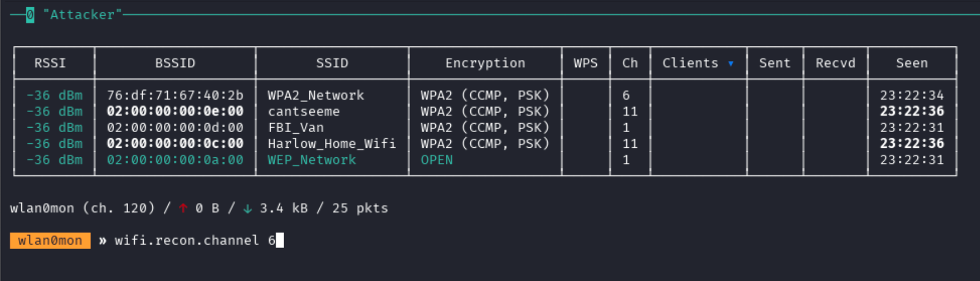Select the Harlow_Home_Wifi SSID entry
980x281 pixels.
332,144
